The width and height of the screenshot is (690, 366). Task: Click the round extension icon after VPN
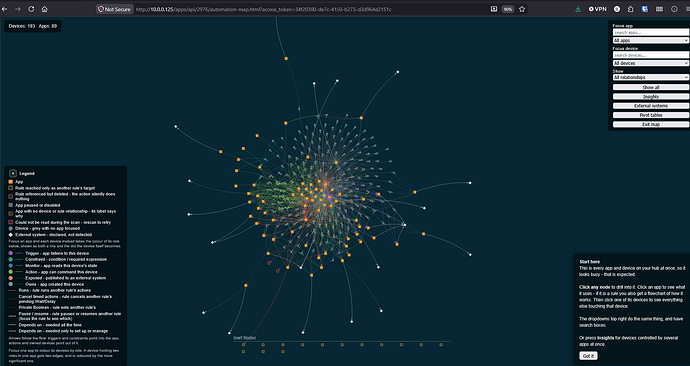click(x=617, y=9)
